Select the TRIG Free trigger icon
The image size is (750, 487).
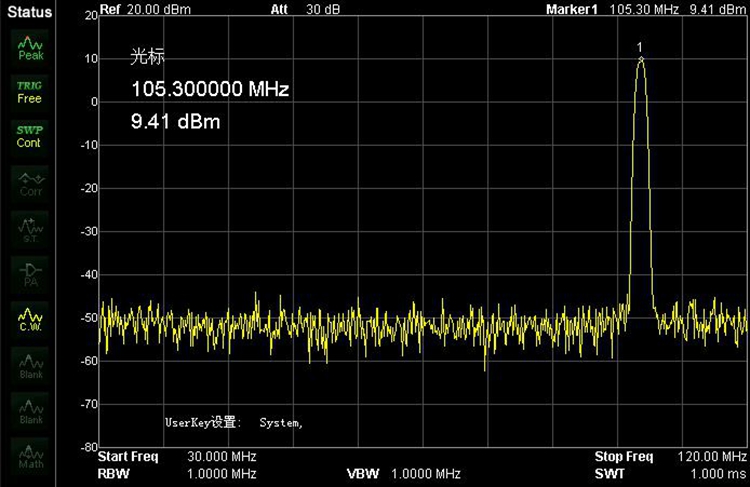coord(30,92)
